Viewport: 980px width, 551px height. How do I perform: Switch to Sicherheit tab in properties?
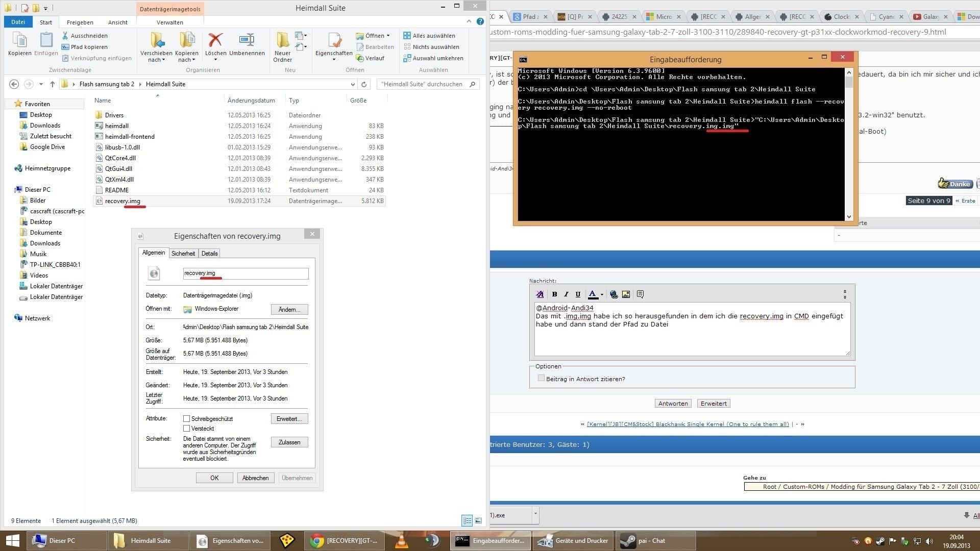click(183, 254)
